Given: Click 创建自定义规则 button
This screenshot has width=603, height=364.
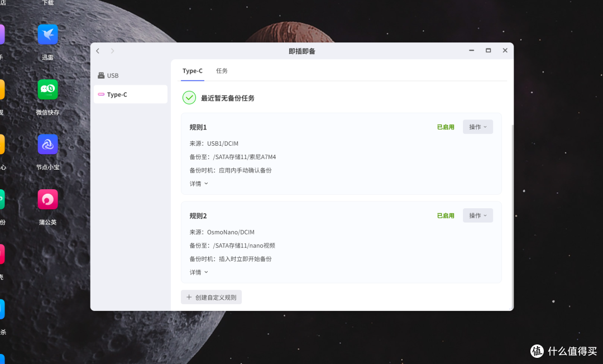Looking at the screenshot, I should 211,297.
